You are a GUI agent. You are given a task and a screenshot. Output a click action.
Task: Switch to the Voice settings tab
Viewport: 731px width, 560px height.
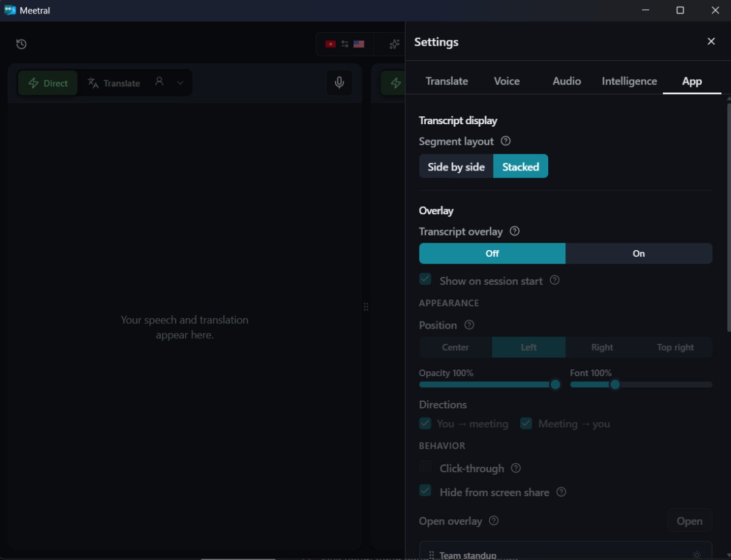(507, 81)
